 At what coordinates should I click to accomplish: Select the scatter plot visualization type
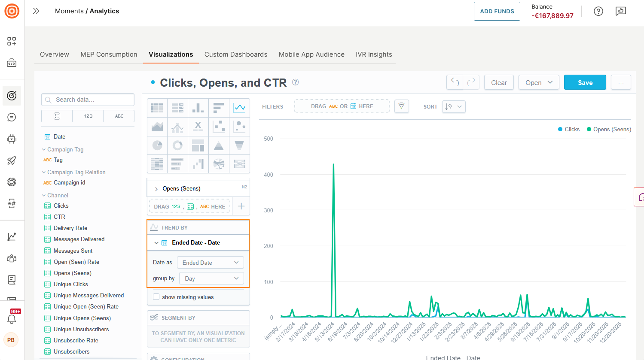[219, 126]
